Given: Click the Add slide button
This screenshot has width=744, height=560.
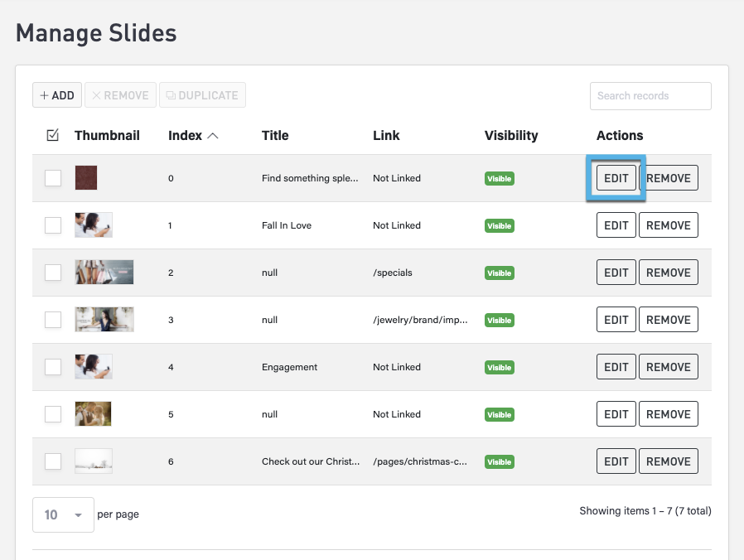Looking at the screenshot, I should (57, 95).
